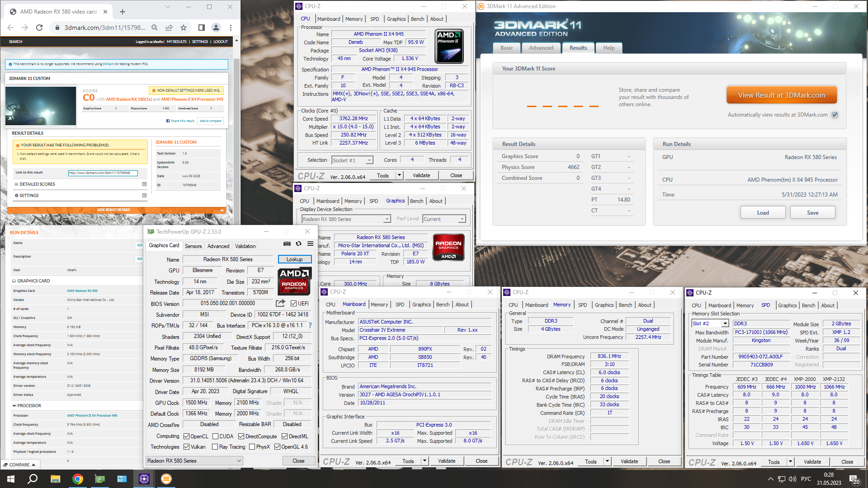Screen dimensions: 868x488
Task: Open the Radeon RX 580 Series dropdown at GPU-Z bottom
Action: pos(194,461)
